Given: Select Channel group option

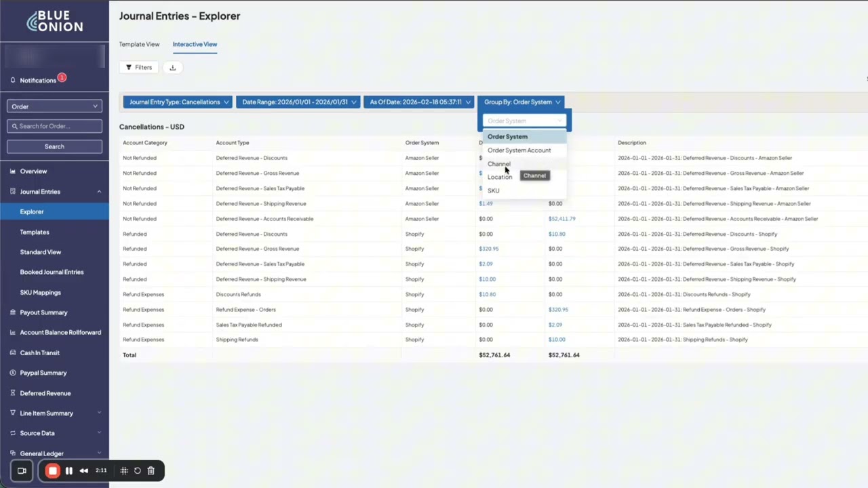Looking at the screenshot, I should pos(524,164).
